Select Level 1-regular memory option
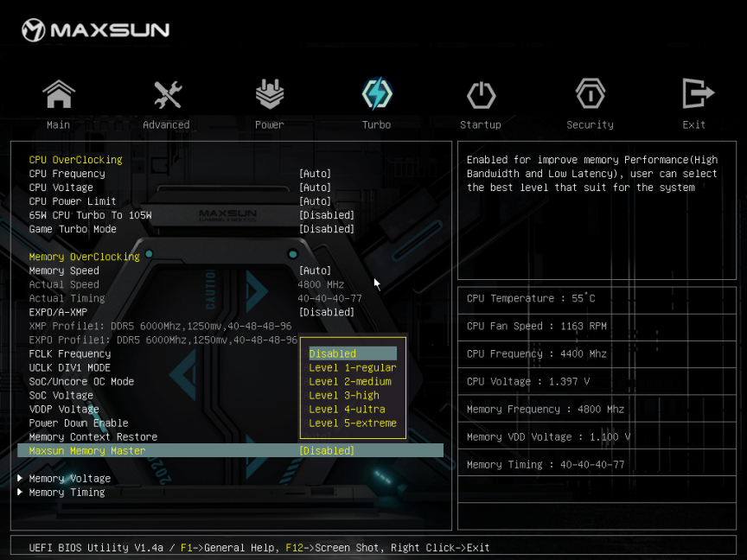 coord(353,367)
